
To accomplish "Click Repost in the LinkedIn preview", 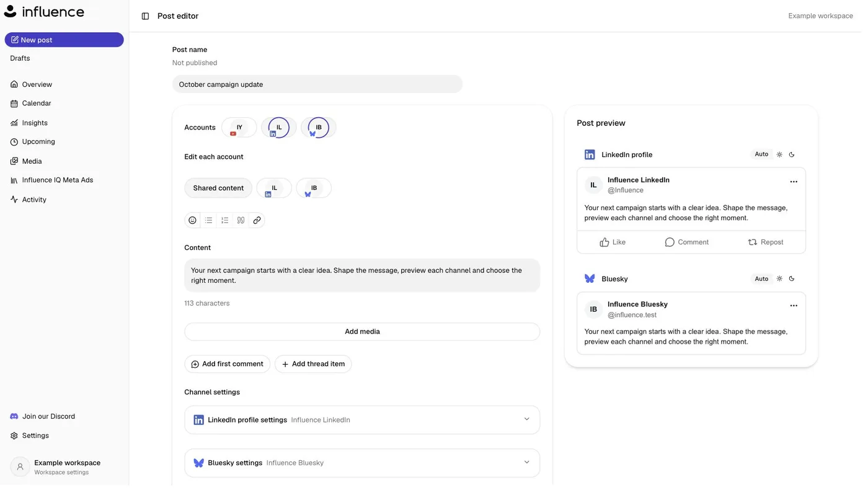I will 771,244.
